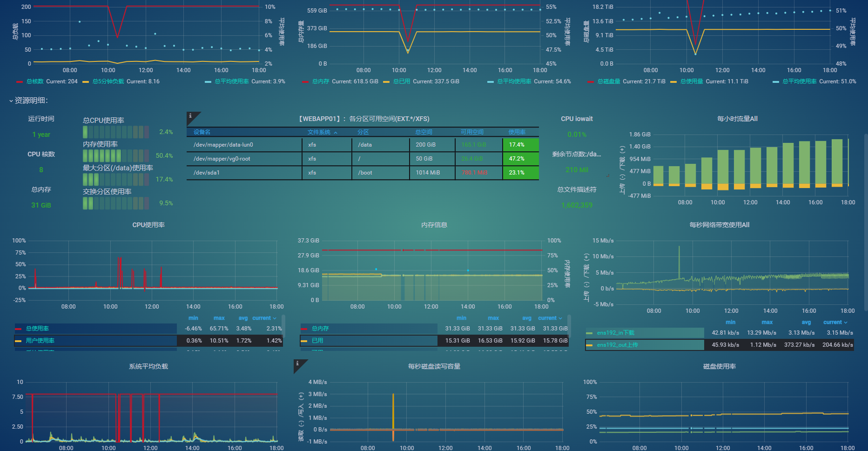Sort partition table by 分区 column
The width and height of the screenshot is (868, 451).
click(363, 132)
